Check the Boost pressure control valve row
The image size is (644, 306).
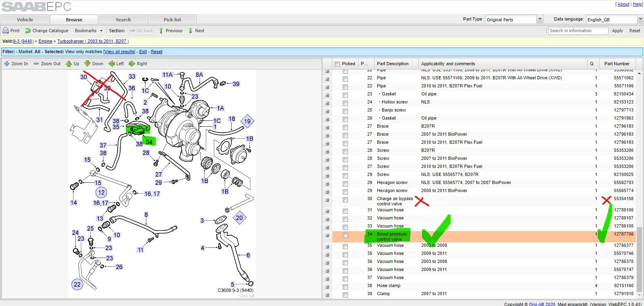[345, 236]
